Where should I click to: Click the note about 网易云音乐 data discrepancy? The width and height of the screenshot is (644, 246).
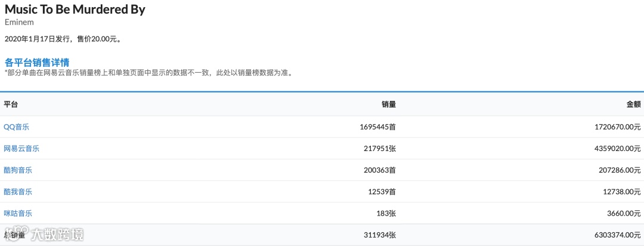click(x=148, y=73)
